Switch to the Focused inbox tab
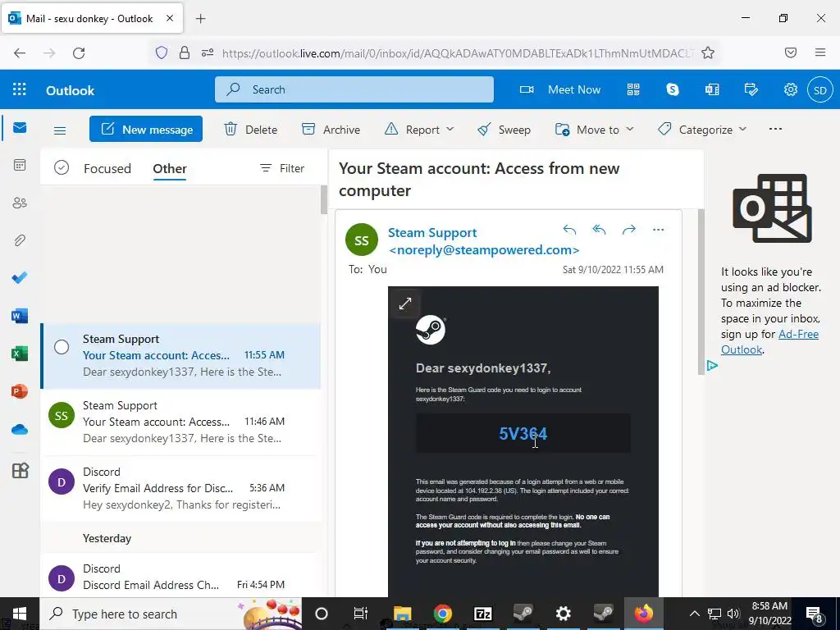The width and height of the screenshot is (840, 630). click(107, 169)
